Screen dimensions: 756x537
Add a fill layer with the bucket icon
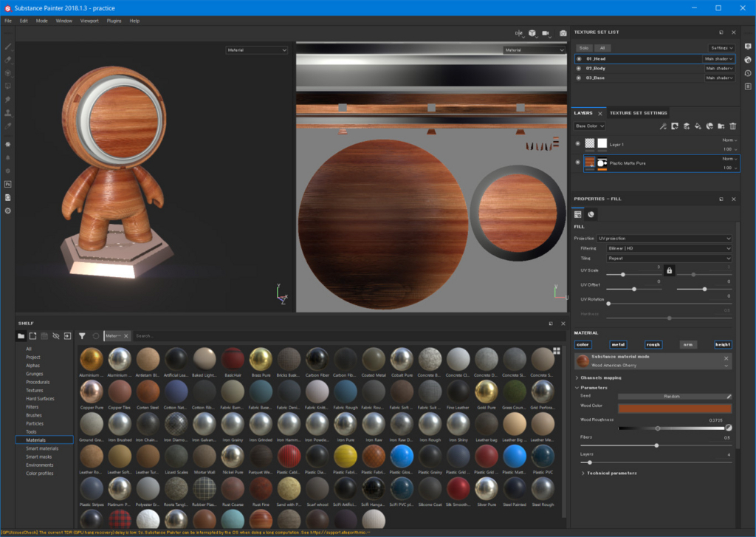coord(698,126)
